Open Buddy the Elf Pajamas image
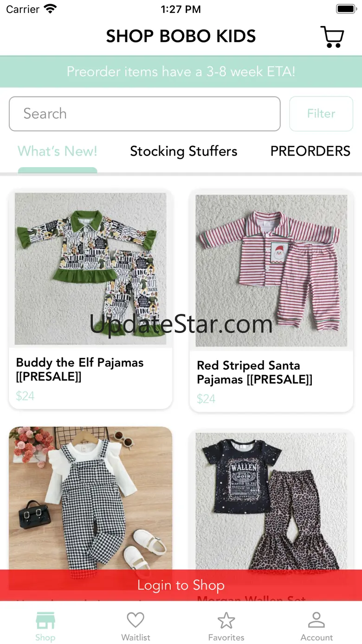362x644 pixels. click(90, 269)
